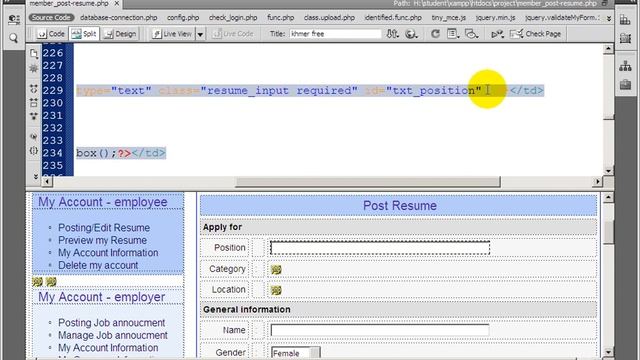Image resolution: width=640 pixels, height=360 pixels.
Task: Show more related files with the overflow chevron
Action: pos(609,18)
